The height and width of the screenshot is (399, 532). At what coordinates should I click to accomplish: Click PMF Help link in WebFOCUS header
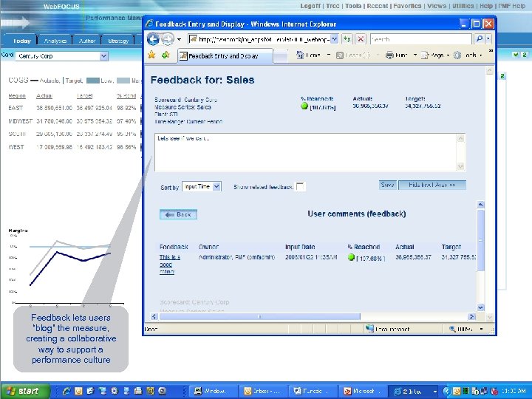511,6
